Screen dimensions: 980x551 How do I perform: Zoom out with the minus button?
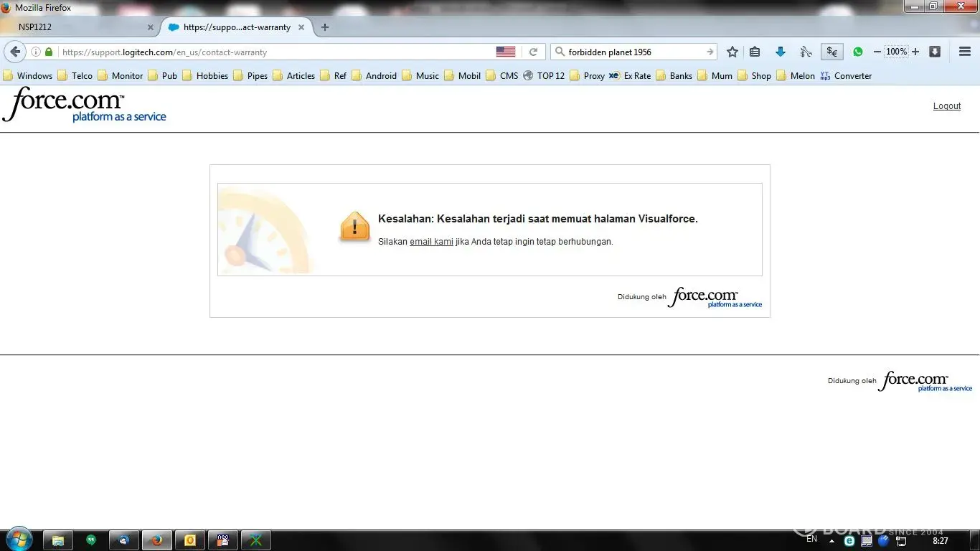tap(877, 52)
